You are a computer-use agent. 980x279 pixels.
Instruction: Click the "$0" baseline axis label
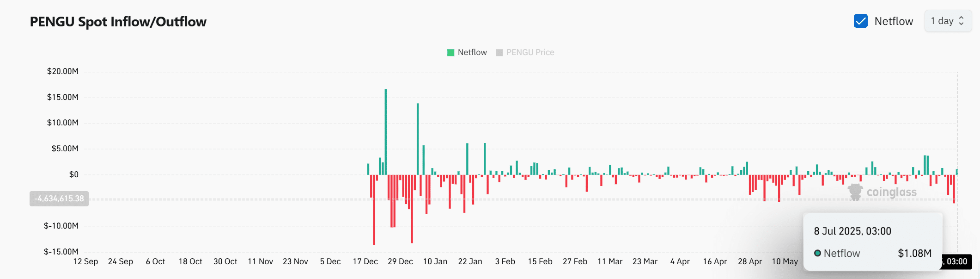pyautogui.click(x=74, y=174)
